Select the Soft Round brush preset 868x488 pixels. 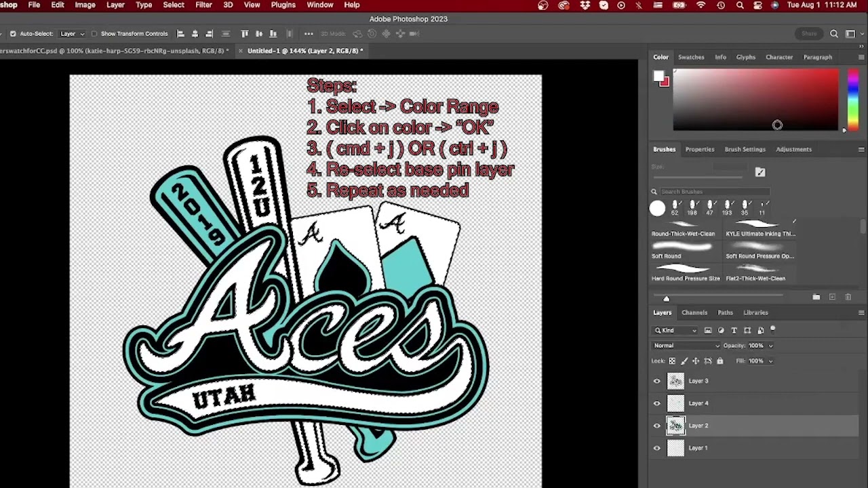[685, 251]
